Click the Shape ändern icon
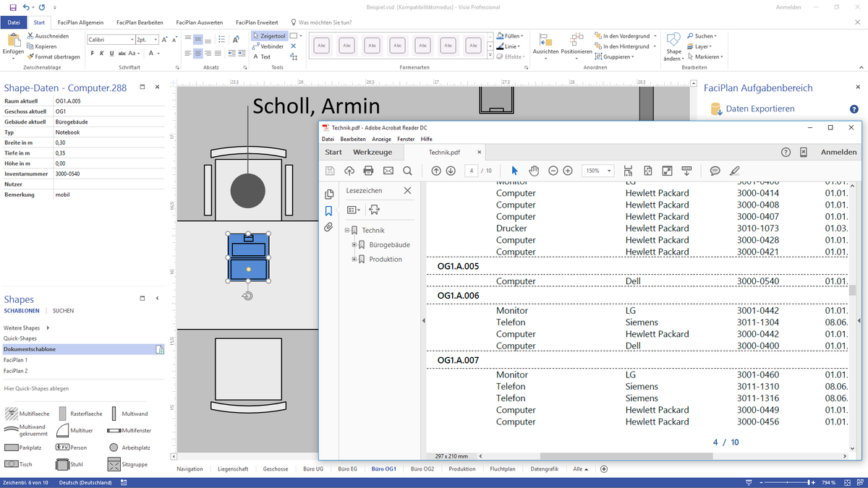 coord(674,46)
